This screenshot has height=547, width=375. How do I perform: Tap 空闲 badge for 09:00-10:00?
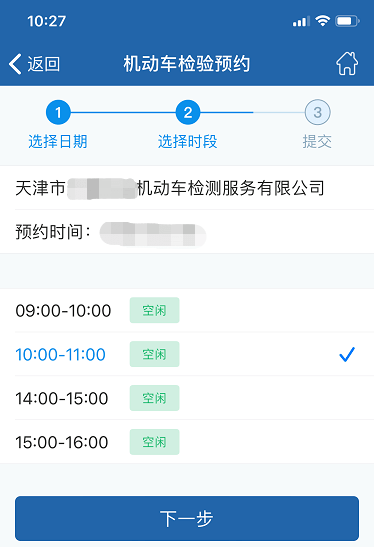(x=155, y=310)
